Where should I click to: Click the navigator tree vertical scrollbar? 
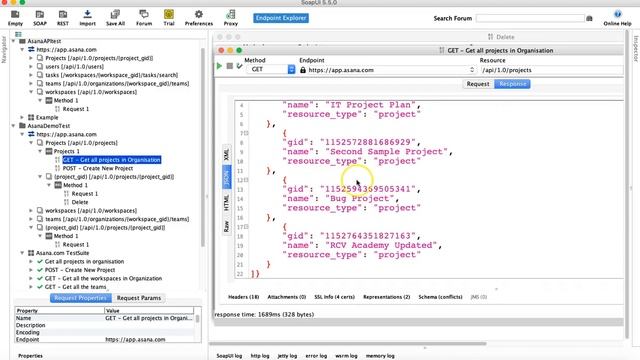tap(202, 147)
